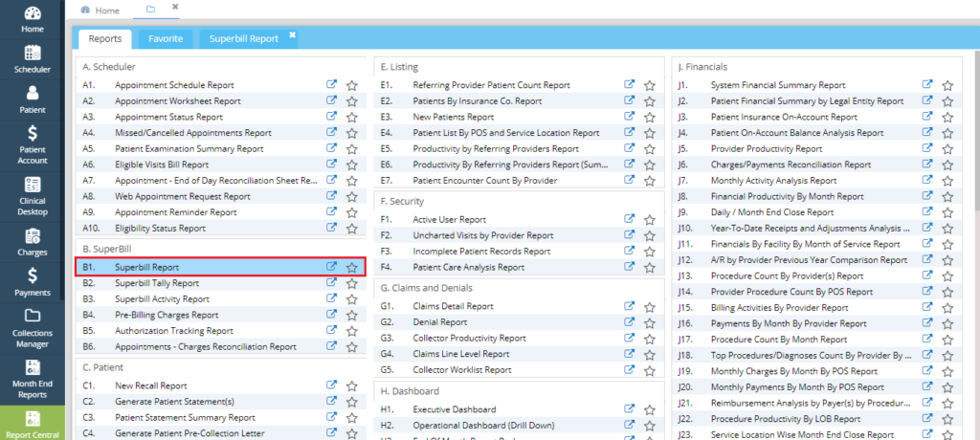The height and width of the screenshot is (440, 980).
Task: Open Missed/Cancelled Appointments Report
Action: (193, 133)
